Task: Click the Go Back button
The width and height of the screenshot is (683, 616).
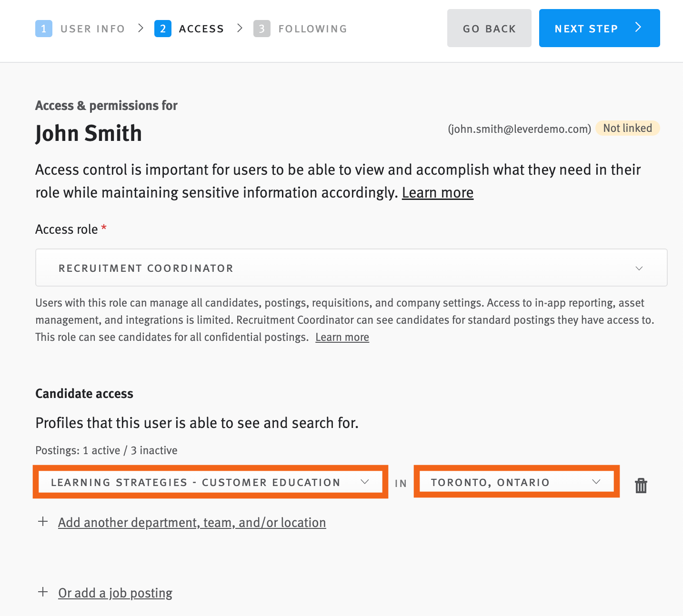Action: tap(489, 28)
